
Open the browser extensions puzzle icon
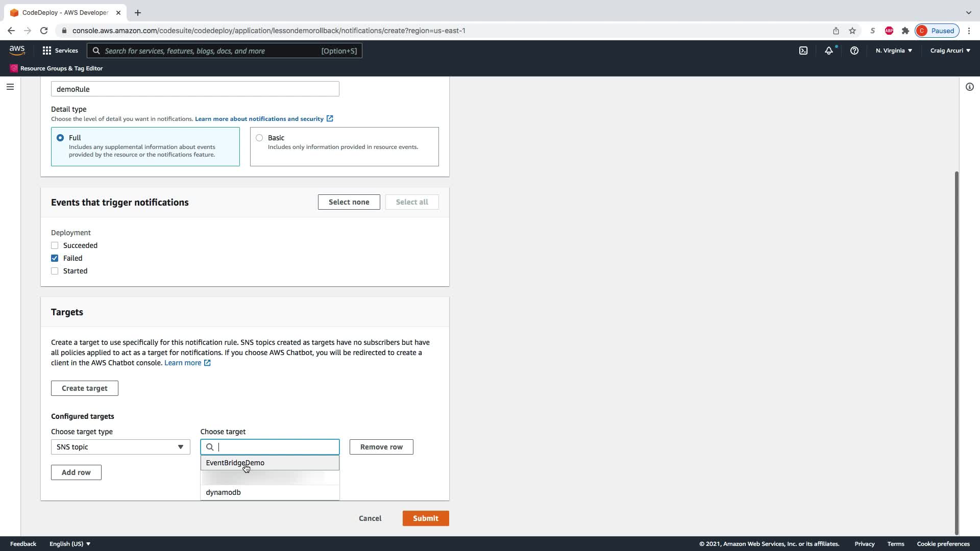905,31
